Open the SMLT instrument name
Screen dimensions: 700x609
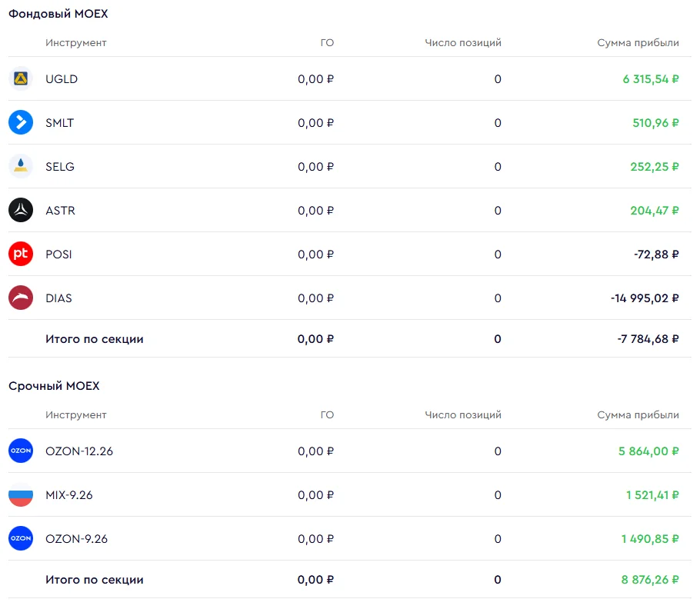pos(60,123)
